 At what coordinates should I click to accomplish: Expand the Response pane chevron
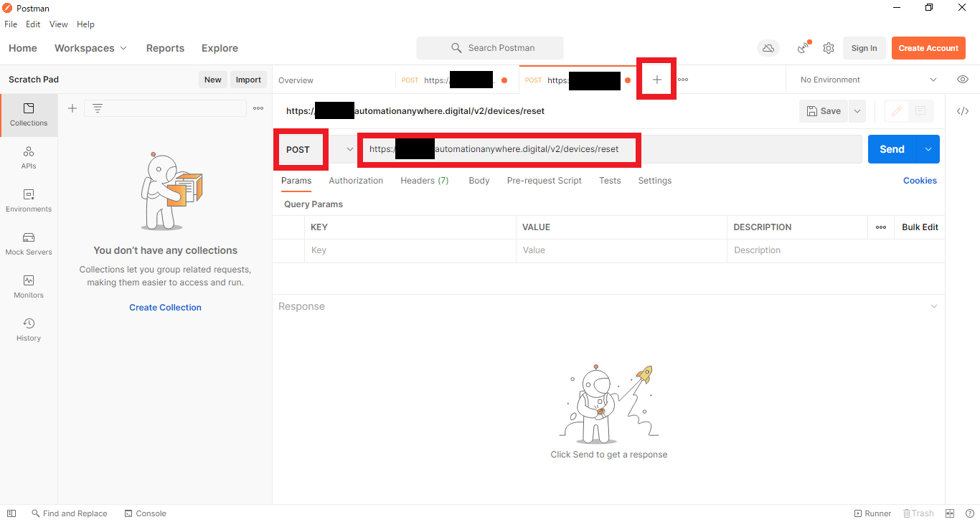tap(934, 306)
